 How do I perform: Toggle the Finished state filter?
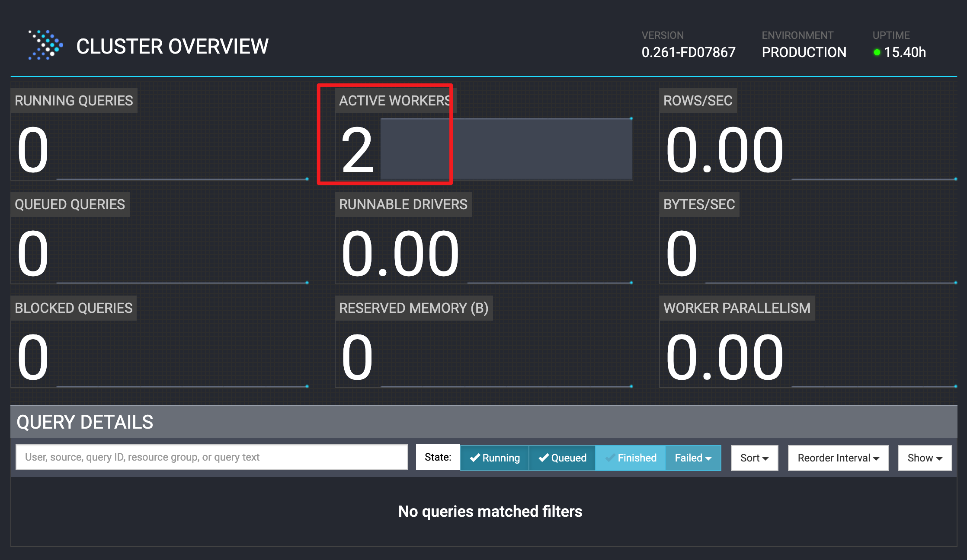(x=631, y=458)
